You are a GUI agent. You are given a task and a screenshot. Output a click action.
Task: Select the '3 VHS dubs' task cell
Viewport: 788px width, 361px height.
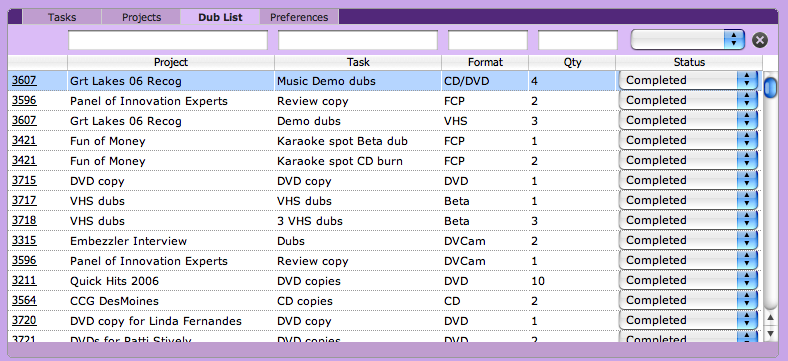tap(358, 221)
